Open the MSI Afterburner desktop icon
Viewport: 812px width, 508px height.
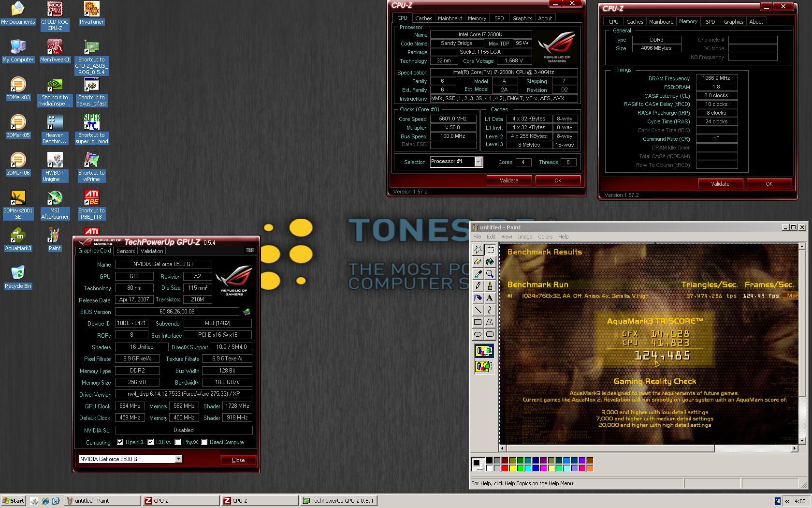(55, 205)
